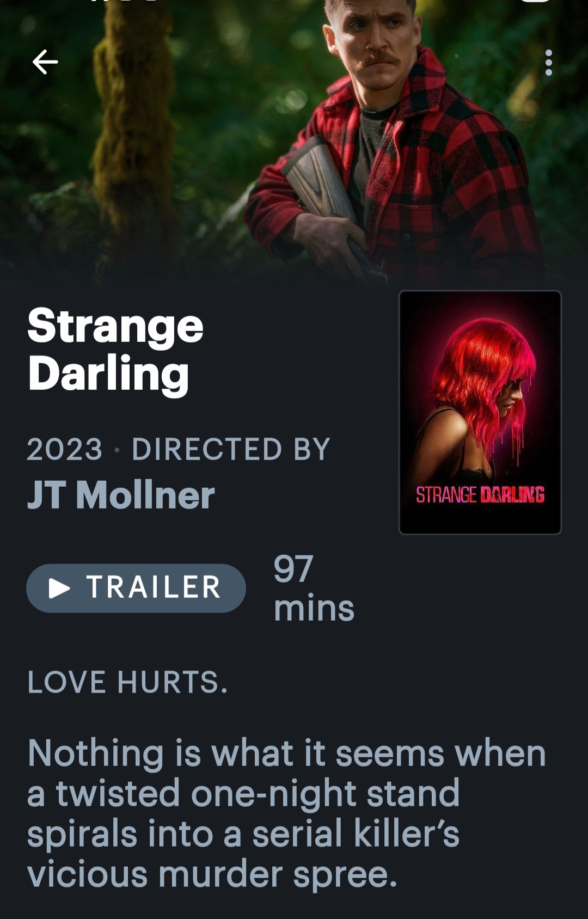Tap the shotgun held in backdrop photo
Screen dimensions: 588x919
coord(327,201)
